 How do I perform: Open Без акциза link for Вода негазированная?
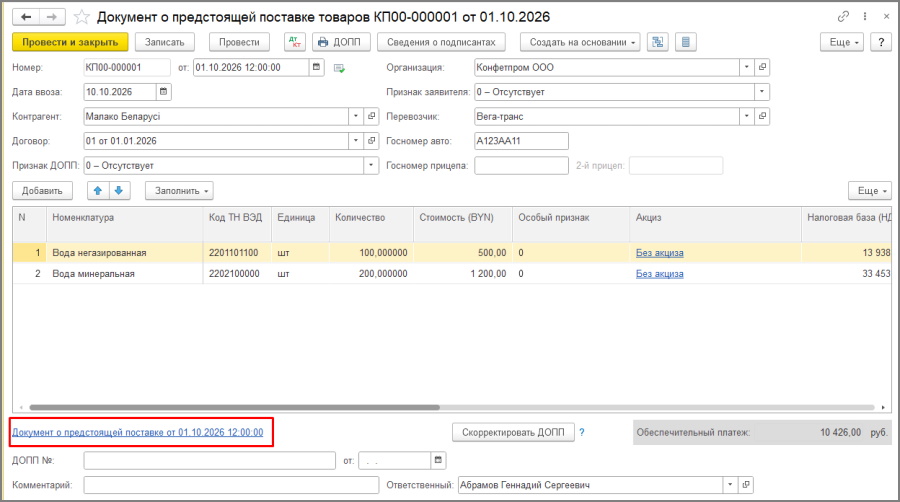(660, 252)
